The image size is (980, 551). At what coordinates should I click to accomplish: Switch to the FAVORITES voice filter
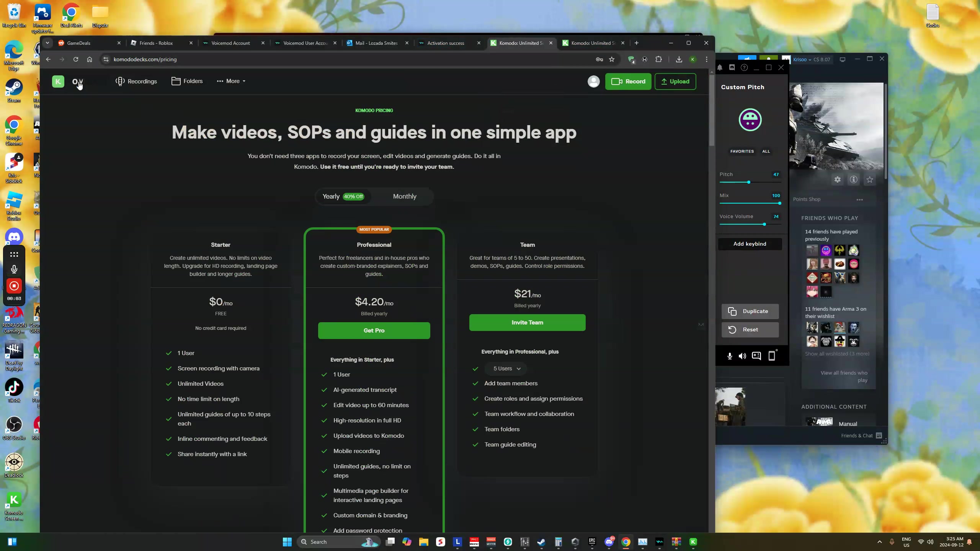pos(742,152)
